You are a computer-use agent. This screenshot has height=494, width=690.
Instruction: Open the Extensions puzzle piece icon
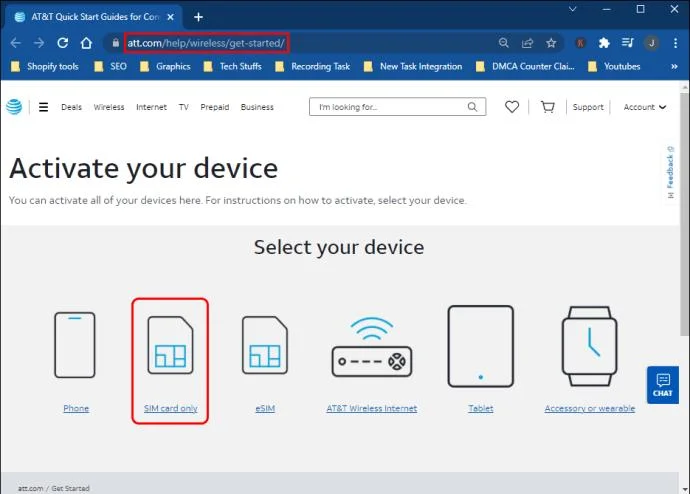[604, 43]
